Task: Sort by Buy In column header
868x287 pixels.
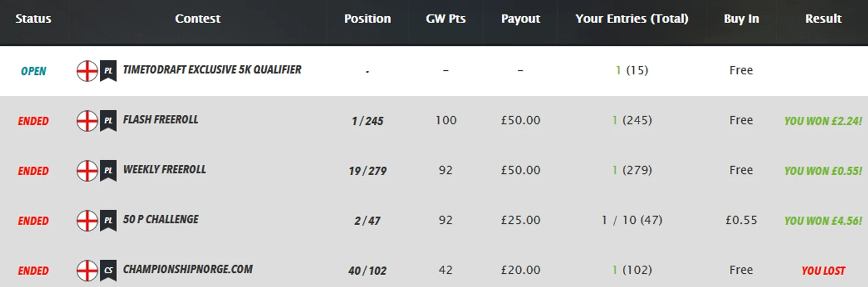Action: 741,19
